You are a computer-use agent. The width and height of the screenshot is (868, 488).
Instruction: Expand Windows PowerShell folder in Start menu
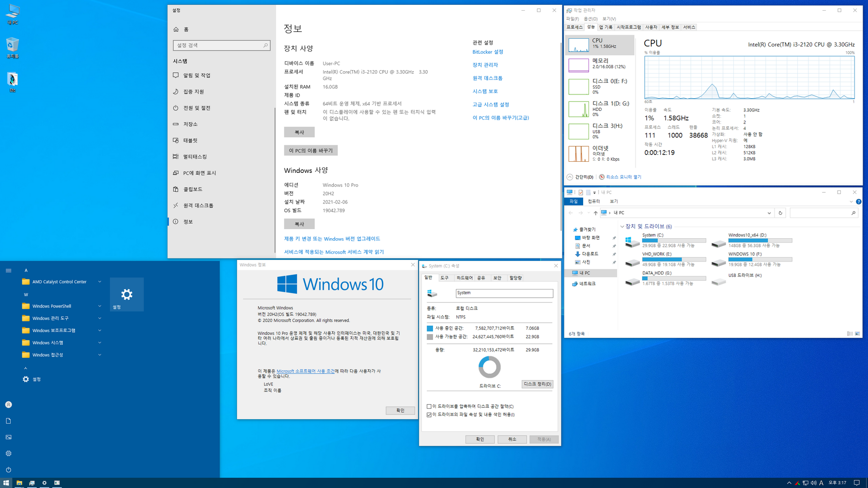tap(62, 306)
